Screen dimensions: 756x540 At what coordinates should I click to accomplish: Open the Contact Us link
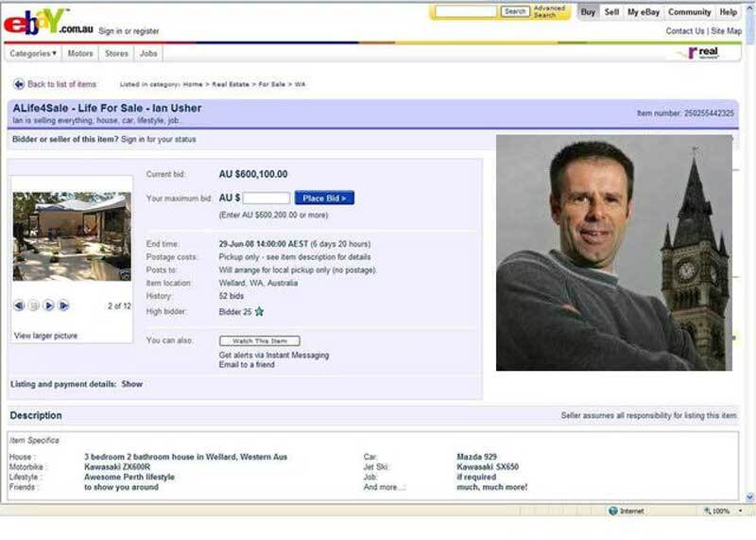pyautogui.click(x=684, y=31)
